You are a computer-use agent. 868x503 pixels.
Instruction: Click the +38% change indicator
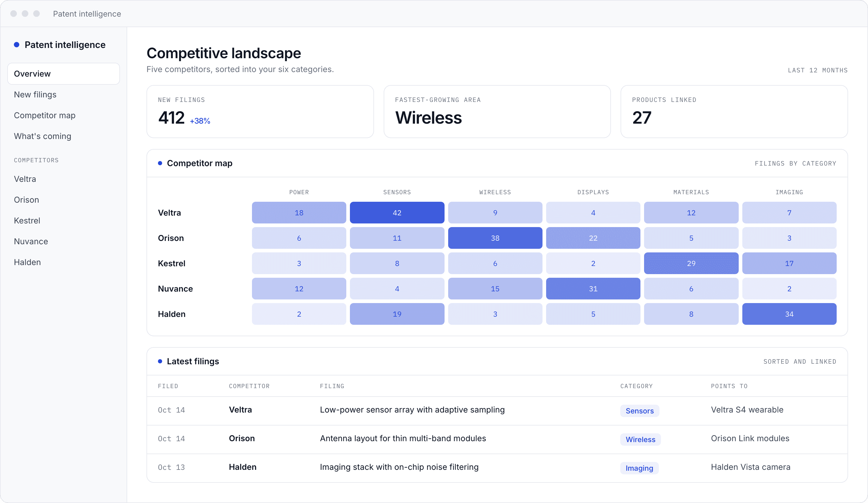pyautogui.click(x=200, y=121)
